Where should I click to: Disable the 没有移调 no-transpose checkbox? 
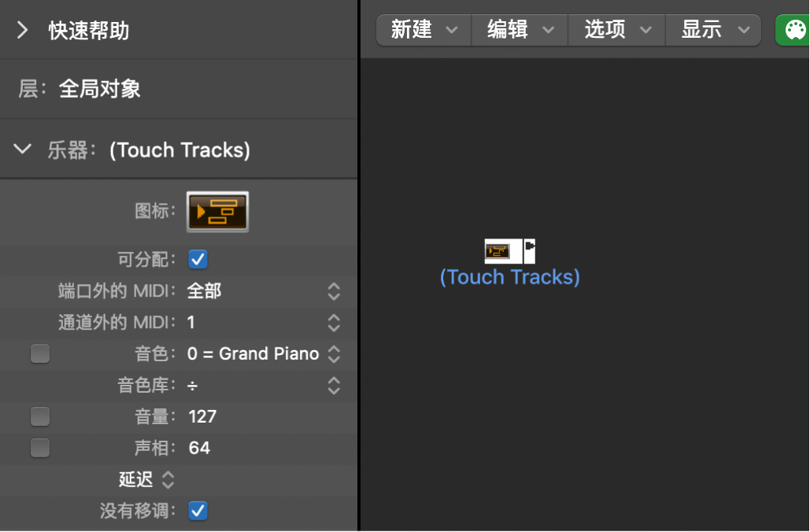pyautogui.click(x=198, y=511)
